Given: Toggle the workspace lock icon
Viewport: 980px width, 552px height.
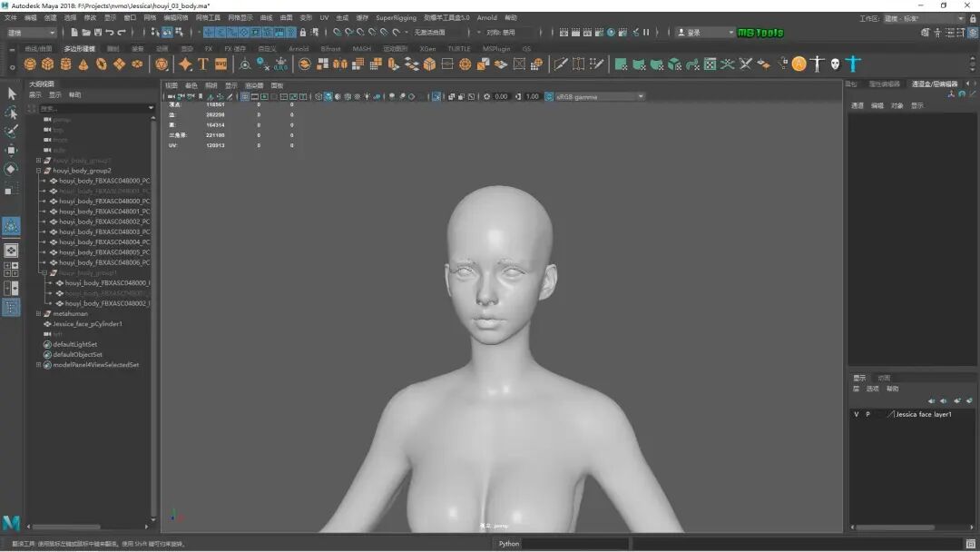Looking at the screenshot, I should point(974,18).
